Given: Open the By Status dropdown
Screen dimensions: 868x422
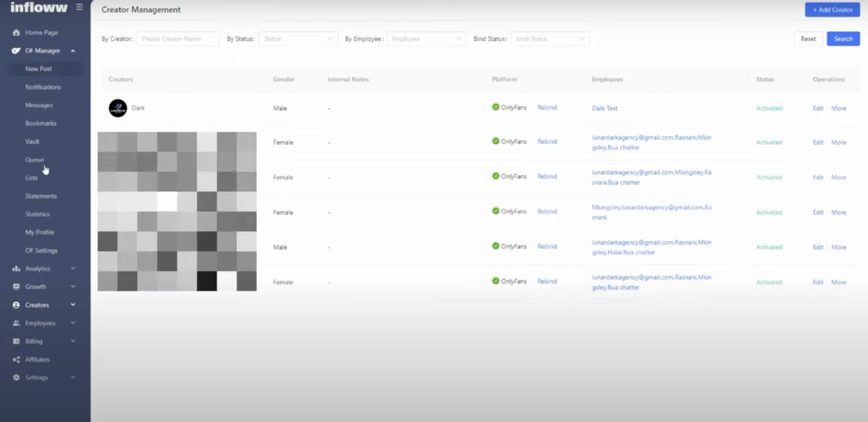Looking at the screenshot, I should pos(298,39).
